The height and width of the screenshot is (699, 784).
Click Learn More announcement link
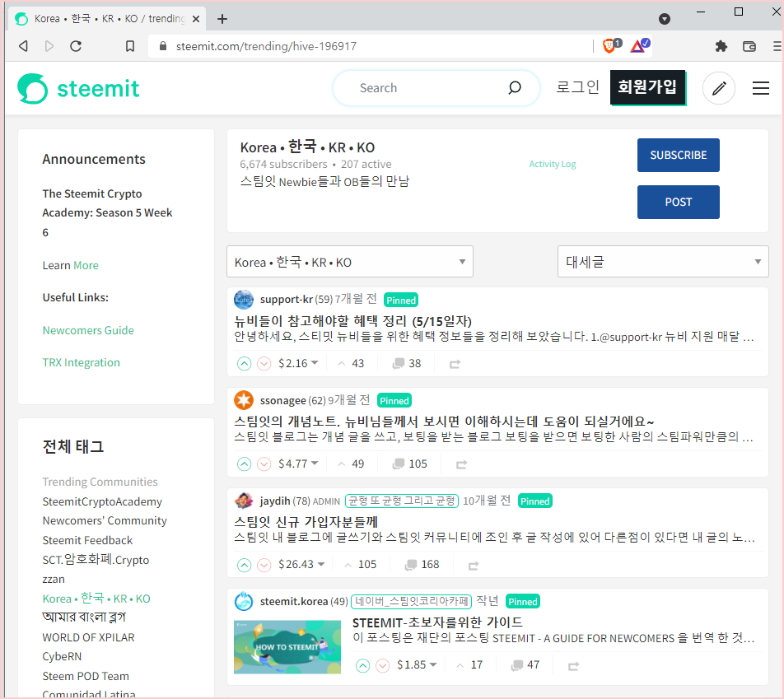(71, 265)
